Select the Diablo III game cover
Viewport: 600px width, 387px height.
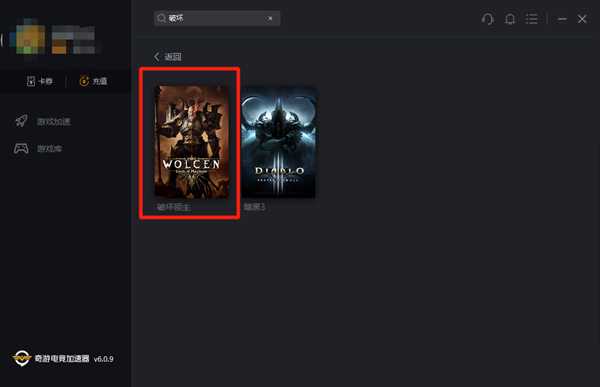click(x=279, y=142)
